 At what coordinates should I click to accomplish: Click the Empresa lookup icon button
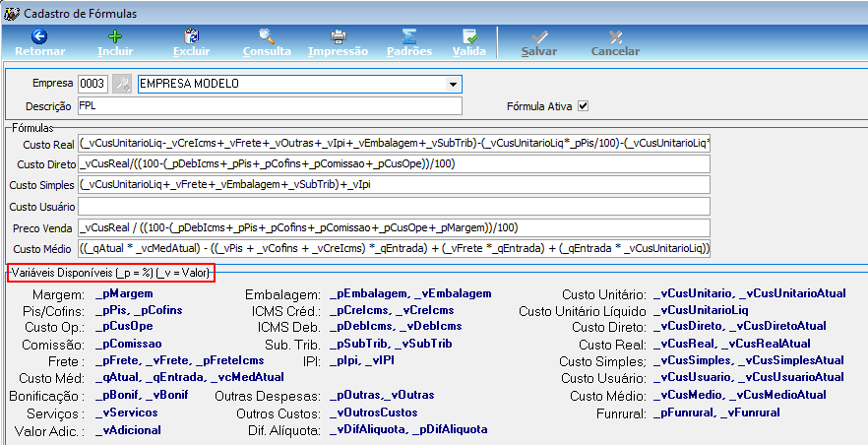point(122,84)
